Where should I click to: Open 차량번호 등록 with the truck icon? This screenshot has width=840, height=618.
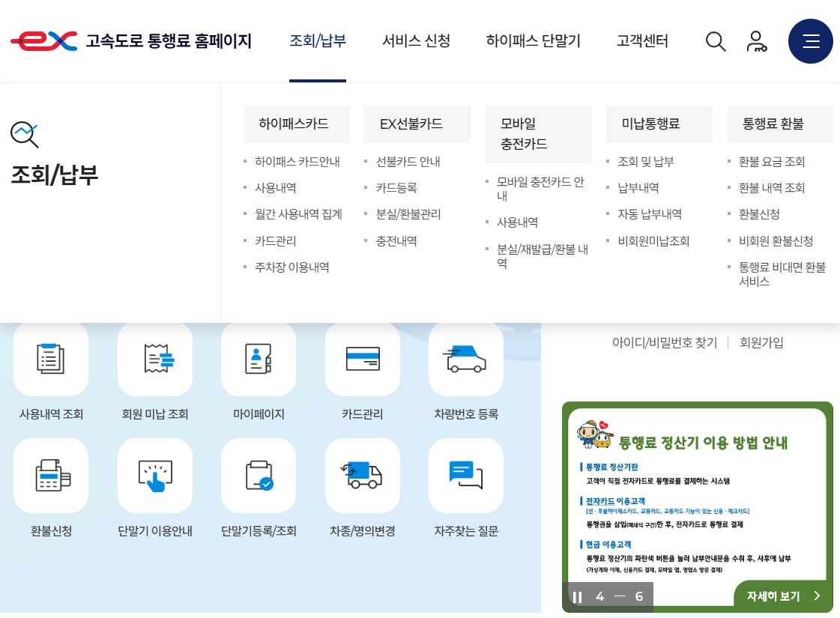pyautogui.click(x=465, y=360)
